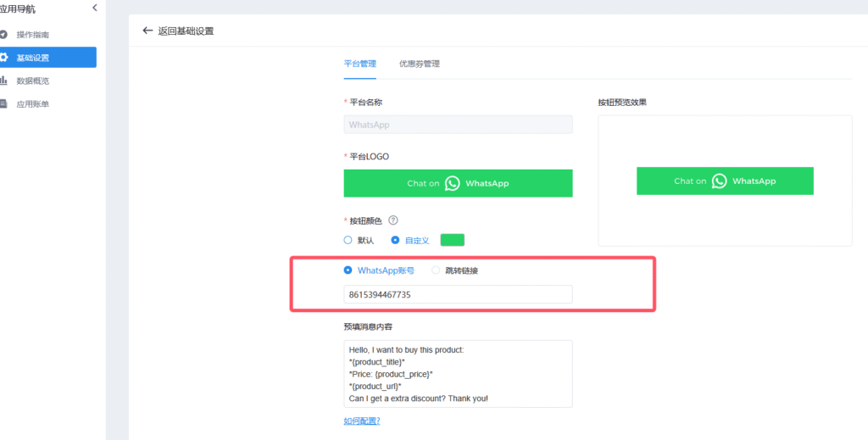This screenshot has width=868, height=440.
Task: Click the 预填消息内容 message textarea
Action: pos(458,374)
